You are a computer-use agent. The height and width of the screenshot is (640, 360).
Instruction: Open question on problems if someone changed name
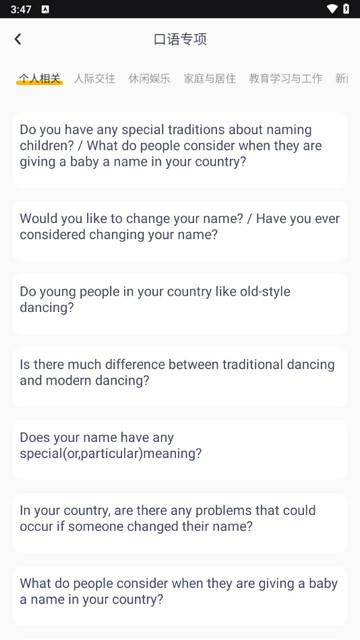pyautogui.click(x=180, y=522)
